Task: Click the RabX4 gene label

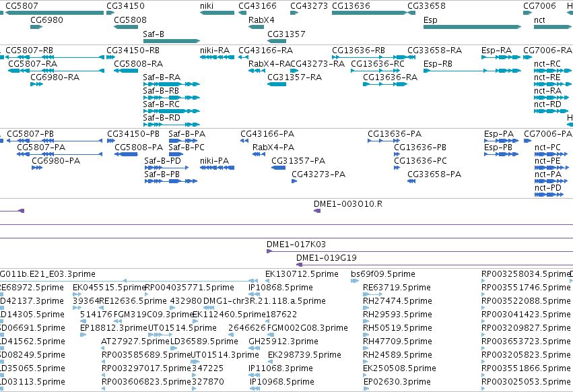Action: click(261, 20)
